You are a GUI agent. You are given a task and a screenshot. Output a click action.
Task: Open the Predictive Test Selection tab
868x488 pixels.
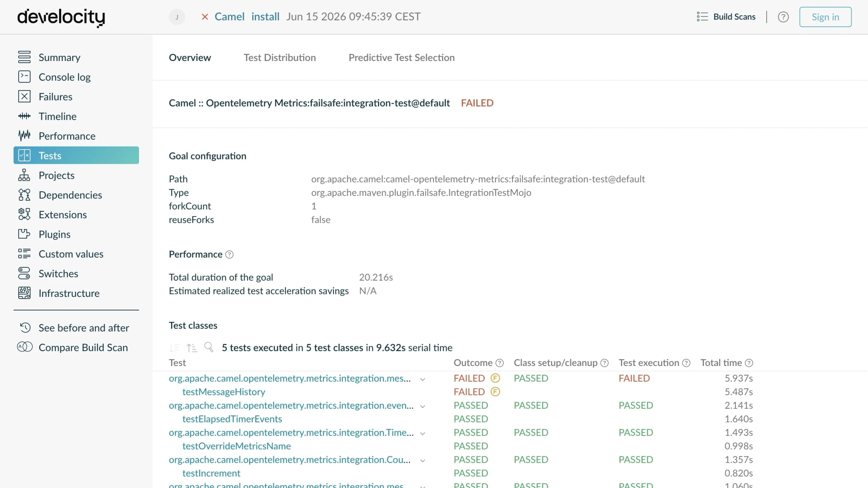402,58
